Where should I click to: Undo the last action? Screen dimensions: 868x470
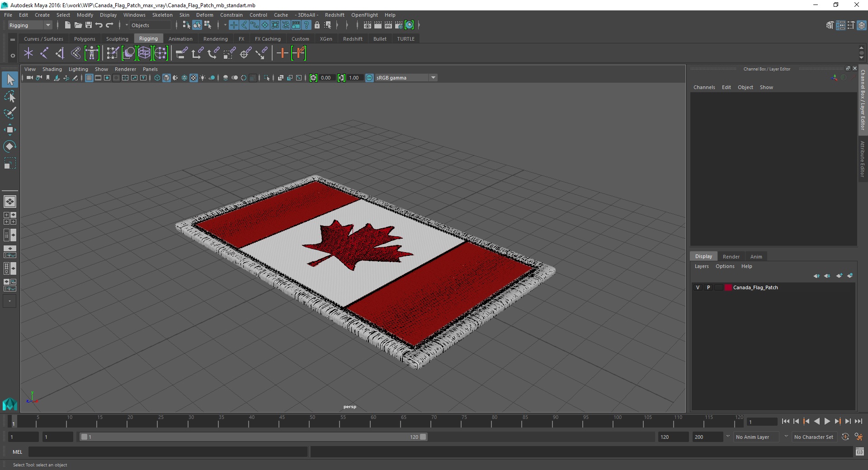[x=99, y=25]
